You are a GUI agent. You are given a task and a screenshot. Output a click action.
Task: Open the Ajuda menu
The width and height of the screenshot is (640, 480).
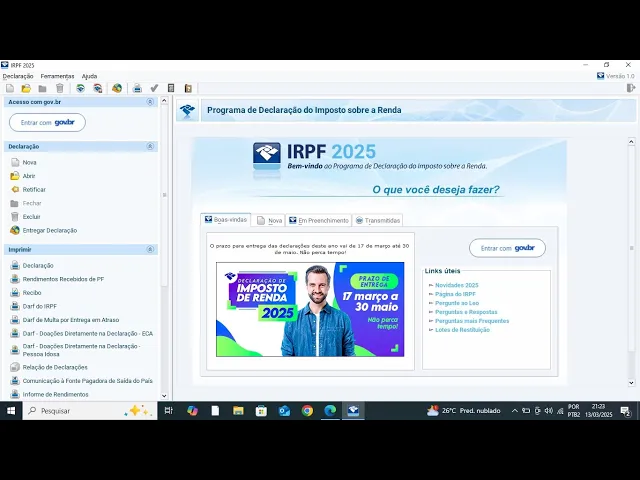tap(89, 76)
